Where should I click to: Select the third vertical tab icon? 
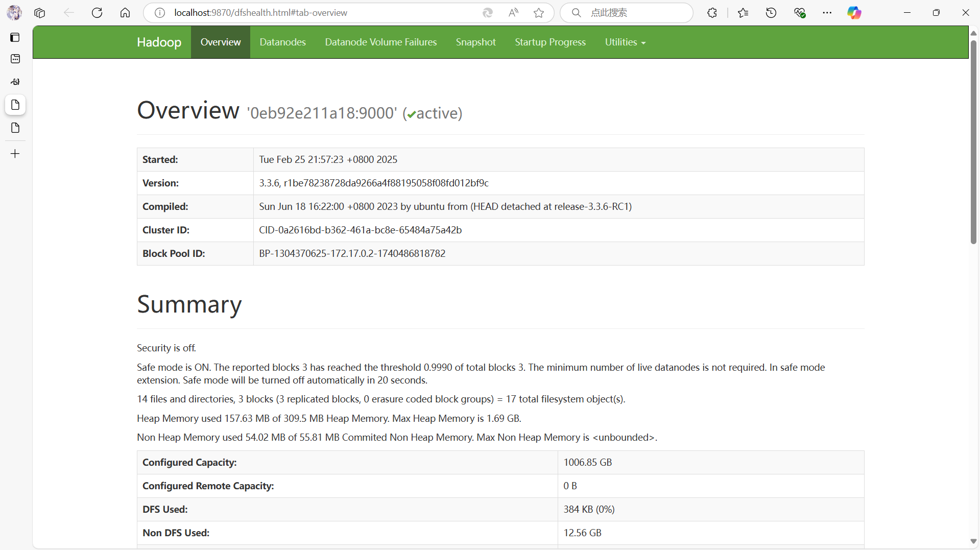pos(15,82)
